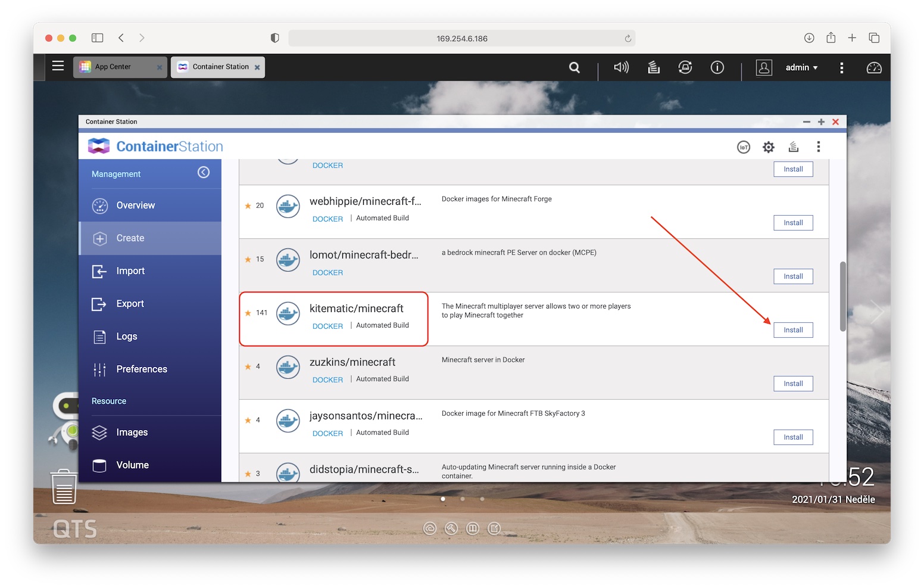Open the QTS hamburger main menu
Viewport: 924px width, 588px height.
pos(58,66)
